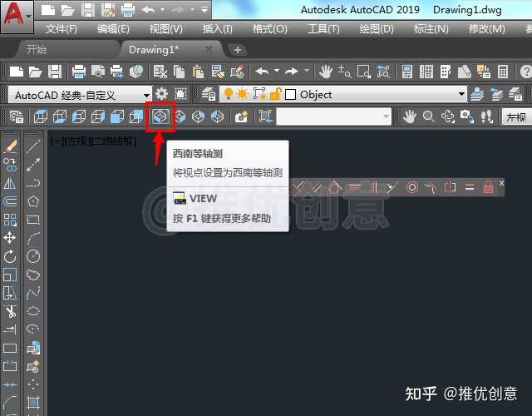Select the Trim scissors tool

click(x=10, y=311)
